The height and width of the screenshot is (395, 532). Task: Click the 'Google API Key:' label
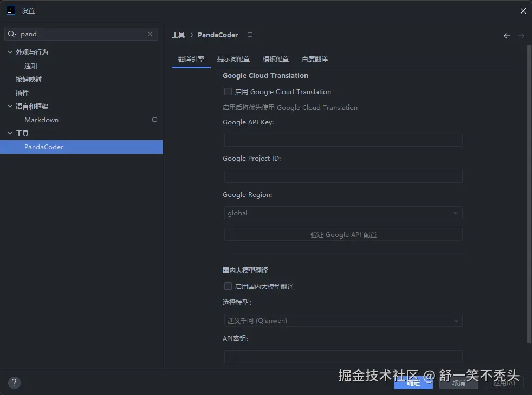(x=248, y=122)
